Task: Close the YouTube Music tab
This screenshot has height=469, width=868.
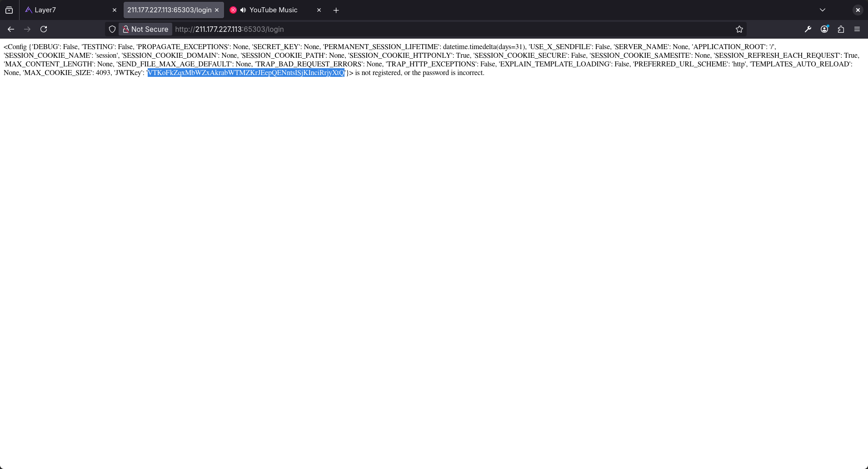Action: (x=319, y=10)
